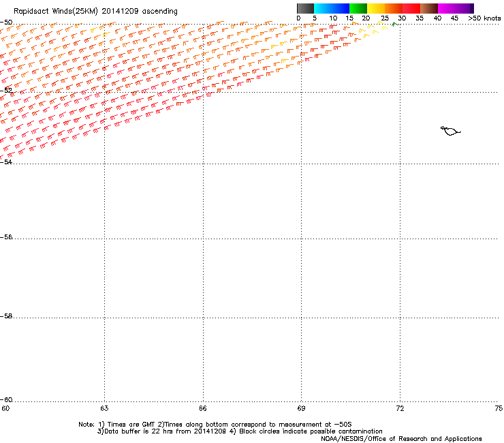
Task: Click the latitude label '-52'
Action: 6,91
